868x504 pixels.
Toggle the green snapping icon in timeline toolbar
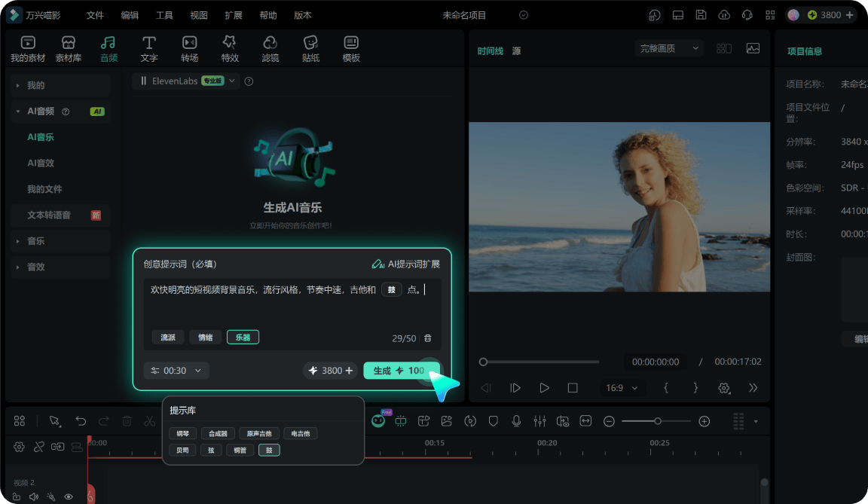401,421
